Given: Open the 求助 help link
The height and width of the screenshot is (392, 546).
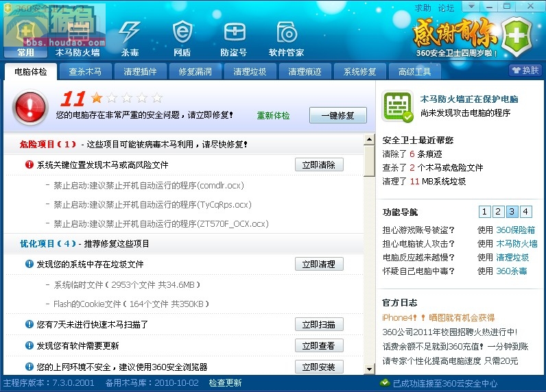Looking at the screenshot, I should [423, 8].
